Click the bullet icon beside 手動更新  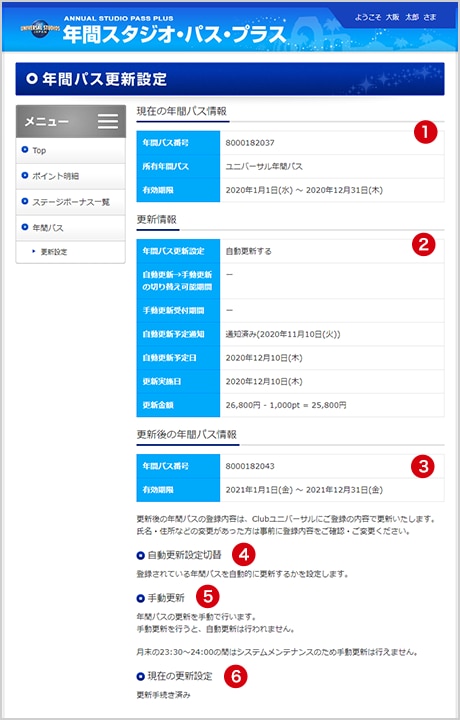point(140,598)
